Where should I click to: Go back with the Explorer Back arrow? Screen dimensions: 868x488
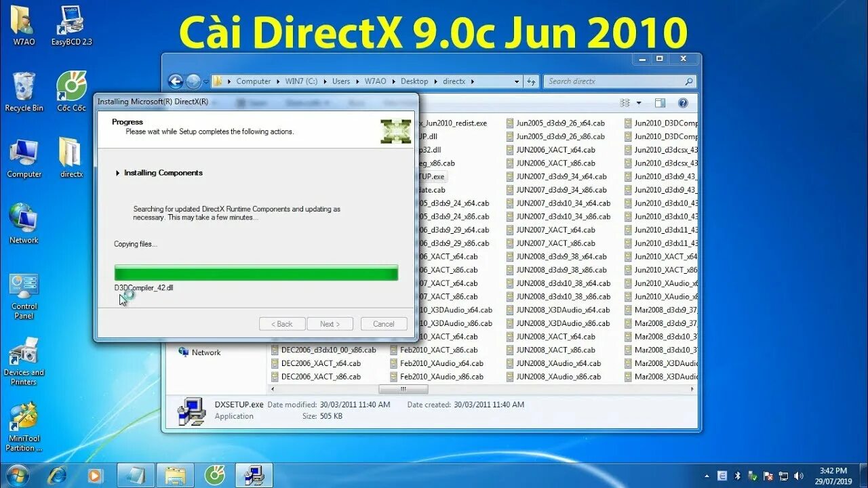[176, 81]
